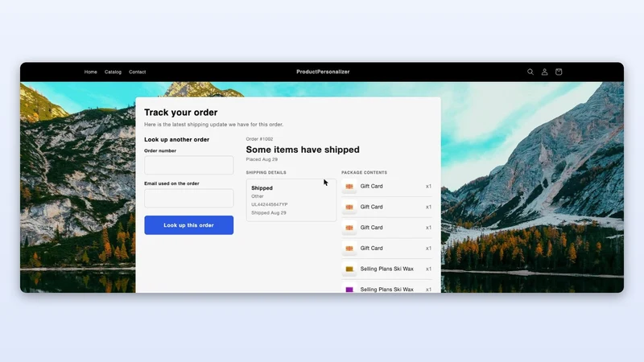Open the Catalog menu link
This screenshot has width=644, height=362.
(113, 72)
